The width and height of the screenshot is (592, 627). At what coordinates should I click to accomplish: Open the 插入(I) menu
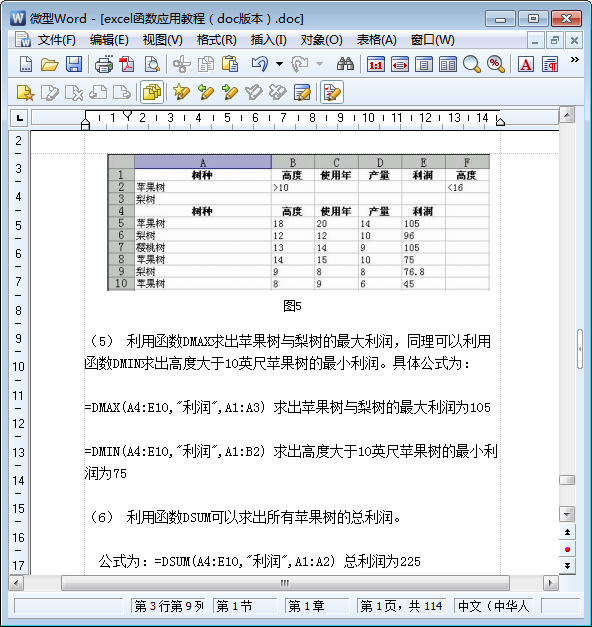pyautogui.click(x=268, y=40)
